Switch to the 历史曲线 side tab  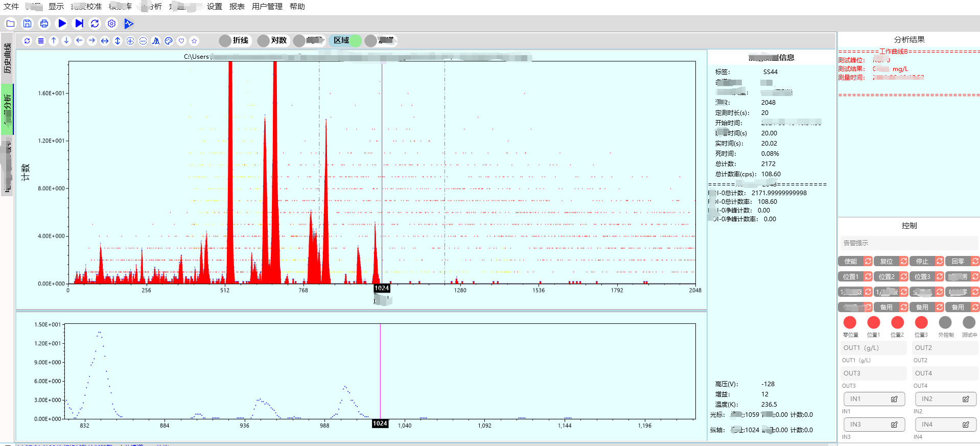click(x=7, y=58)
